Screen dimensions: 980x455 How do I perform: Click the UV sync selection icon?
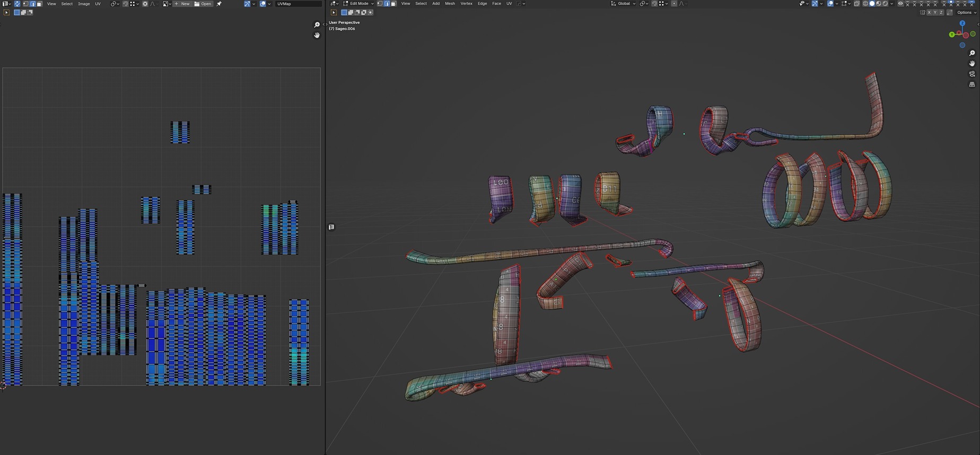(x=17, y=4)
